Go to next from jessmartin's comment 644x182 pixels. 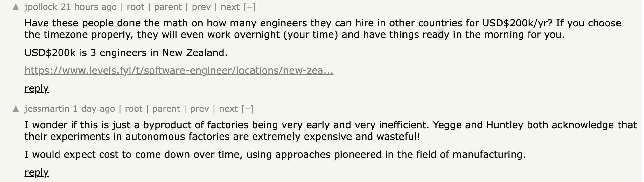(228, 109)
